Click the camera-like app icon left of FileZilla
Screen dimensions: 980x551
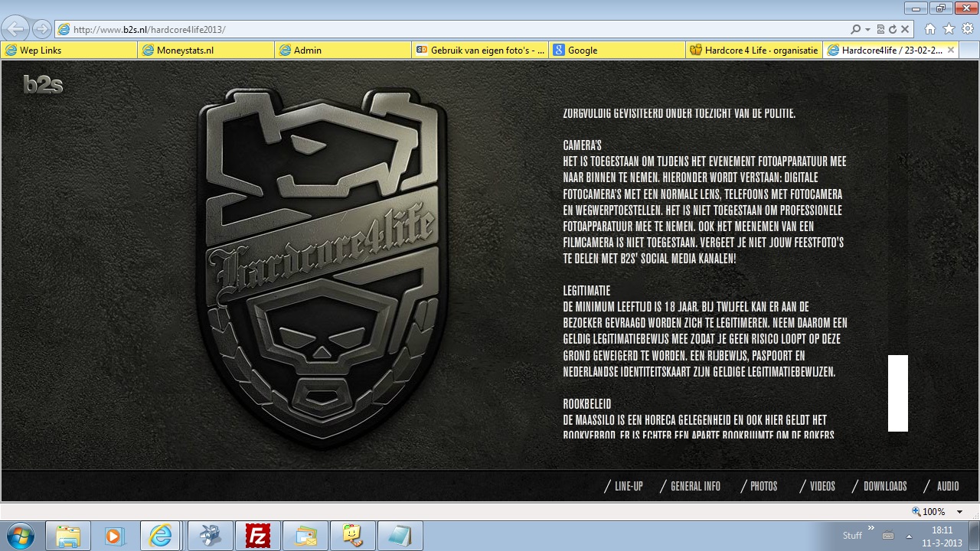210,536
